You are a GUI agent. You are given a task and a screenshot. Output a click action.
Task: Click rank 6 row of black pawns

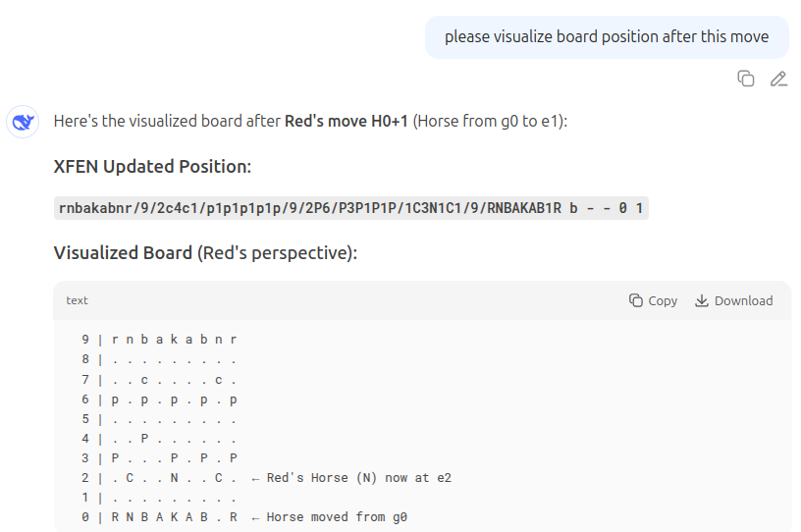[174, 399]
